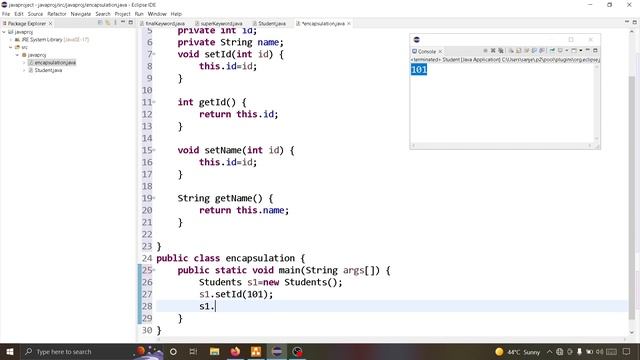Fold the getName method at line 19
The height and width of the screenshot is (360, 640).
(x=154, y=198)
